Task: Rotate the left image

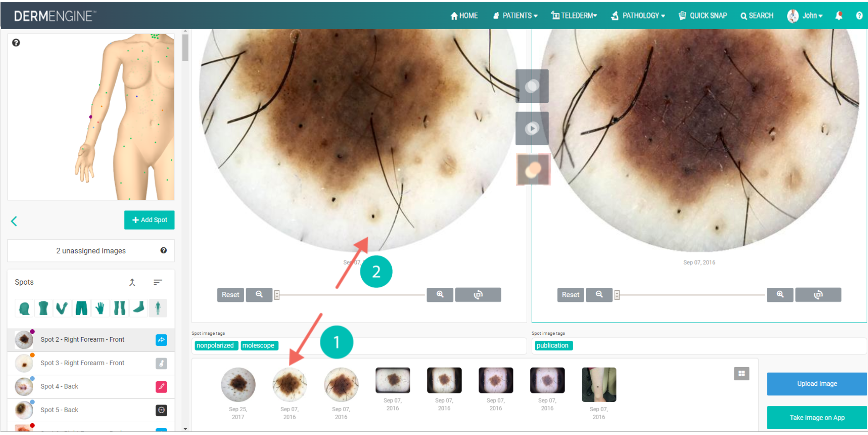Action: (478, 295)
